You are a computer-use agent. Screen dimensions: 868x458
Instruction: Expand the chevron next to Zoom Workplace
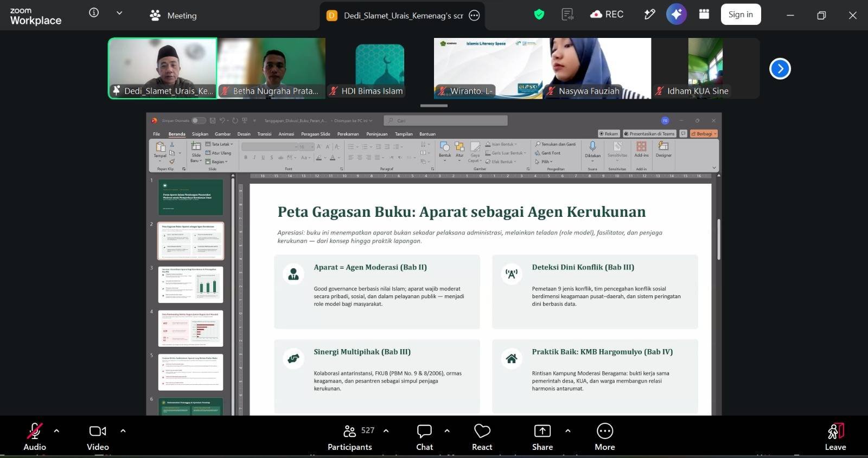click(x=119, y=12)
